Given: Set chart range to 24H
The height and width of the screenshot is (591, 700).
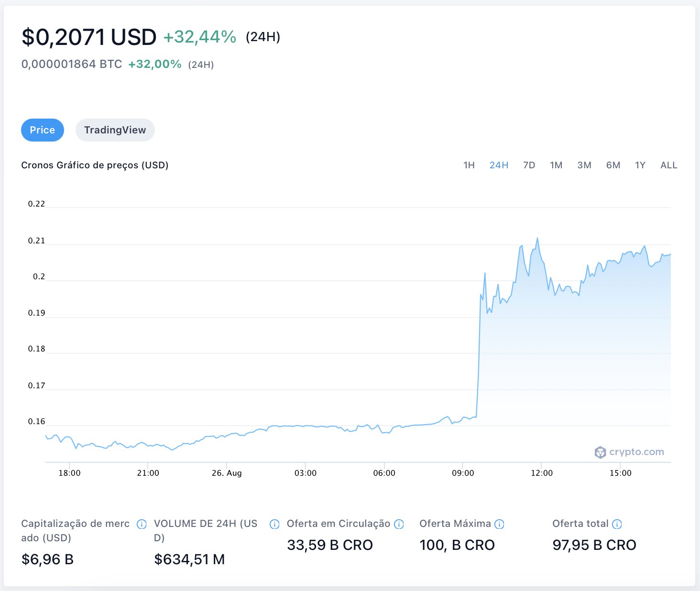Looking at the screenshot, I should [499, 165].
